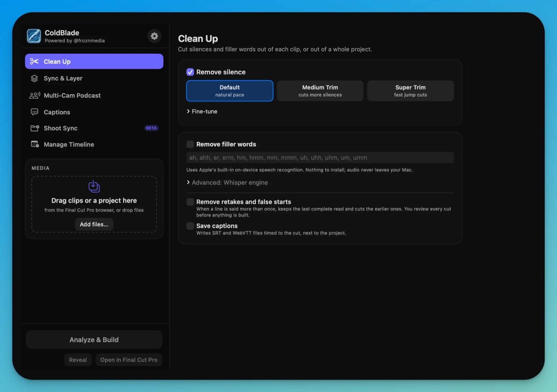The image size is (557, 392).
Task: Select the Default natural pace preset
Action: click(x=230, y=91)
